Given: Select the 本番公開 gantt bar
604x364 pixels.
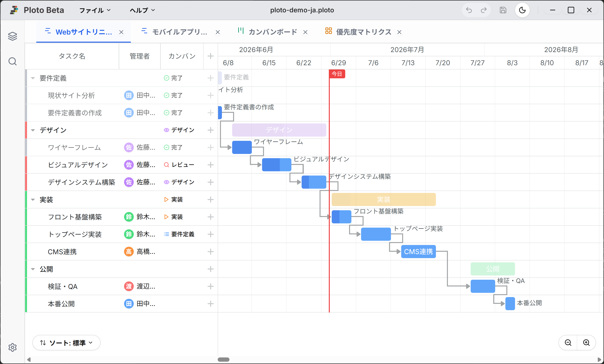Looking at the screenshot, I should pos(510,303).
